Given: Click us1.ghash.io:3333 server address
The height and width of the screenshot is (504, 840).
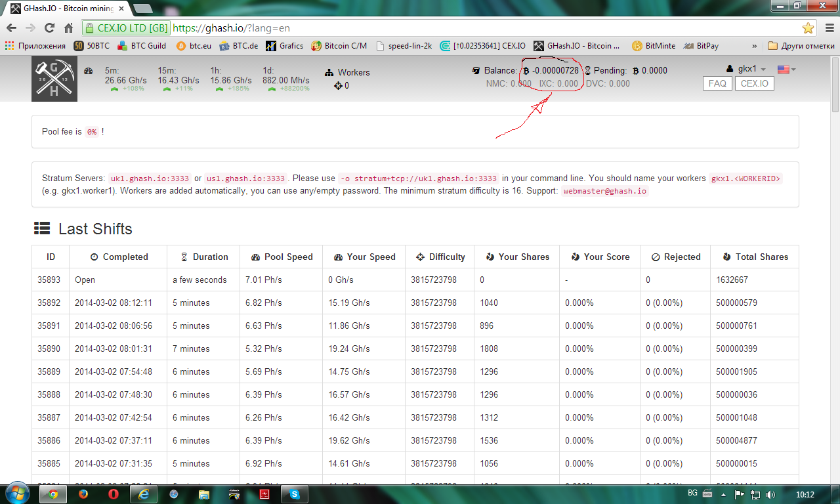Looking at the screenshot, I should pyautogui.click(x=246, y=178).
